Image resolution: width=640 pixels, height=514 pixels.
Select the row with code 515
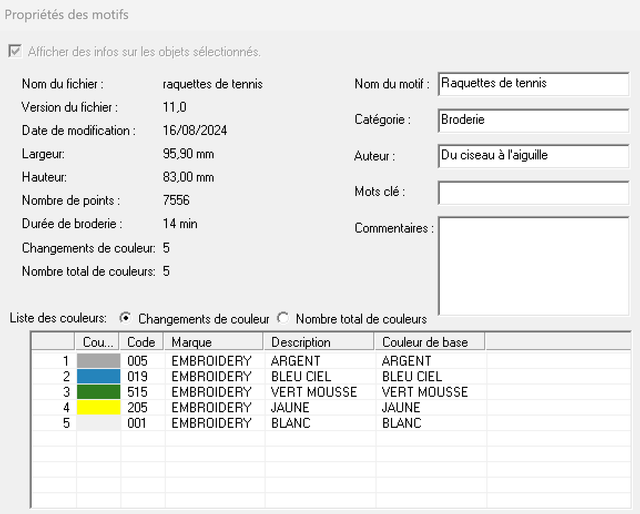pyautogui.click(x=331, y=392)
